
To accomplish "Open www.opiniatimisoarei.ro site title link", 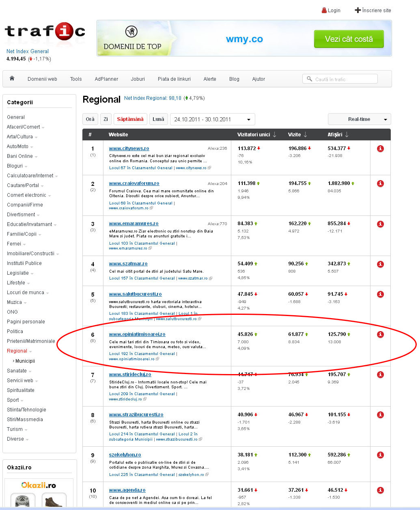I will (x=137, y=334).
